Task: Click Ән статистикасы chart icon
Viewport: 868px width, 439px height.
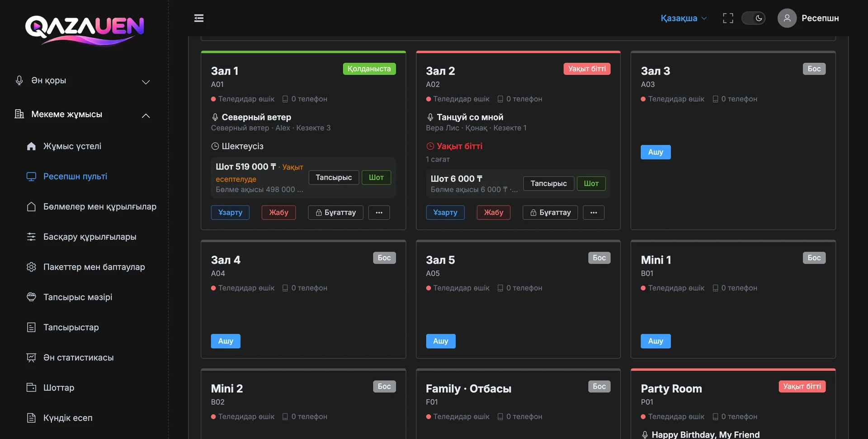Action: pyautogui.click(x=31, y=358)
